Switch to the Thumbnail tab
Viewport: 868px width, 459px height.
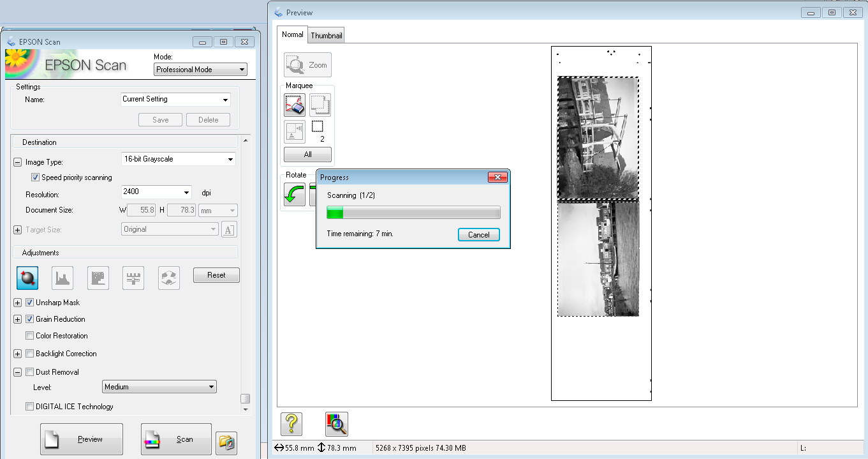click(x=326, y=35)
